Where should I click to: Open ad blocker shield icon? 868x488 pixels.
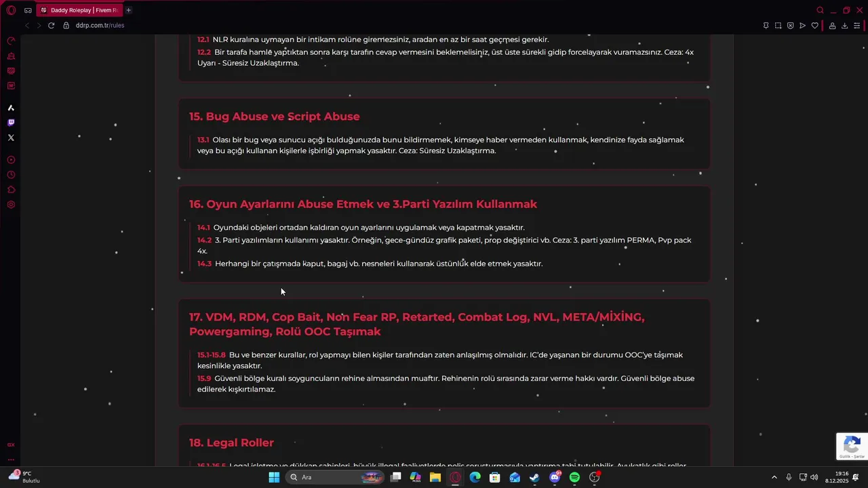coord(790,26)
